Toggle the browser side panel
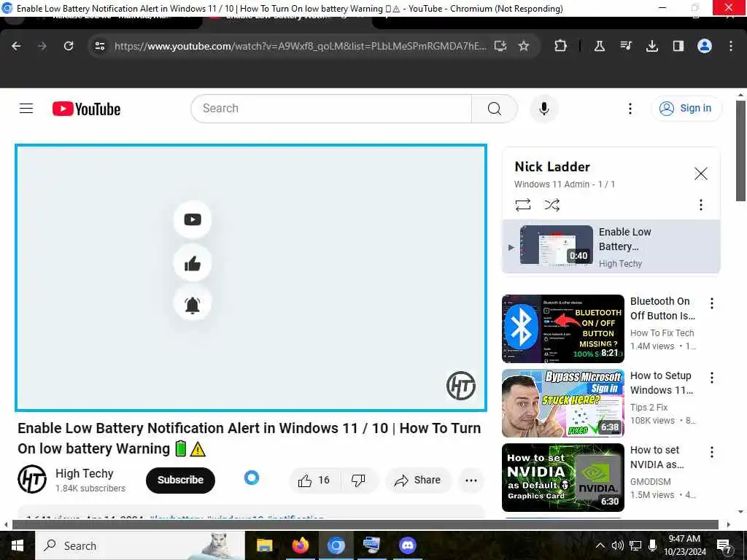The height and width of the screenshot is (560, 747). (678, 46)
